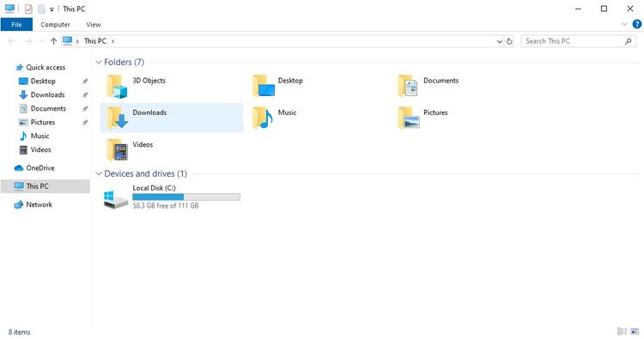Select the Local Disk (C:) drive icon
The image size is (644, 339).
coord(116,199)
